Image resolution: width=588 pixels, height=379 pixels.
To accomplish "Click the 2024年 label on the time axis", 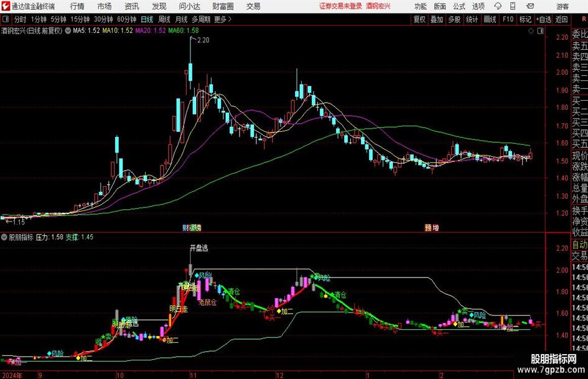I will point(12,375).
